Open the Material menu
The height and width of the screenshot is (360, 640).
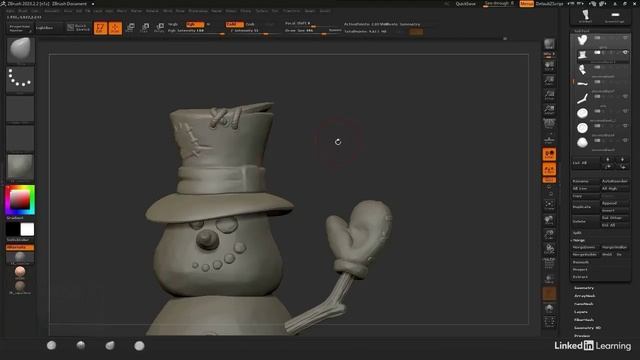(x=152, y=11)
